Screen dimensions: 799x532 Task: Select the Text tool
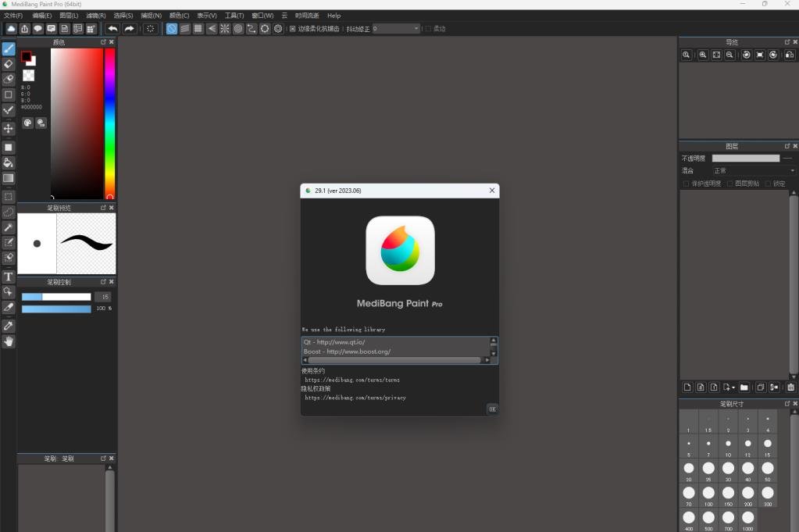pyautogui.click(x=9, y=277)
